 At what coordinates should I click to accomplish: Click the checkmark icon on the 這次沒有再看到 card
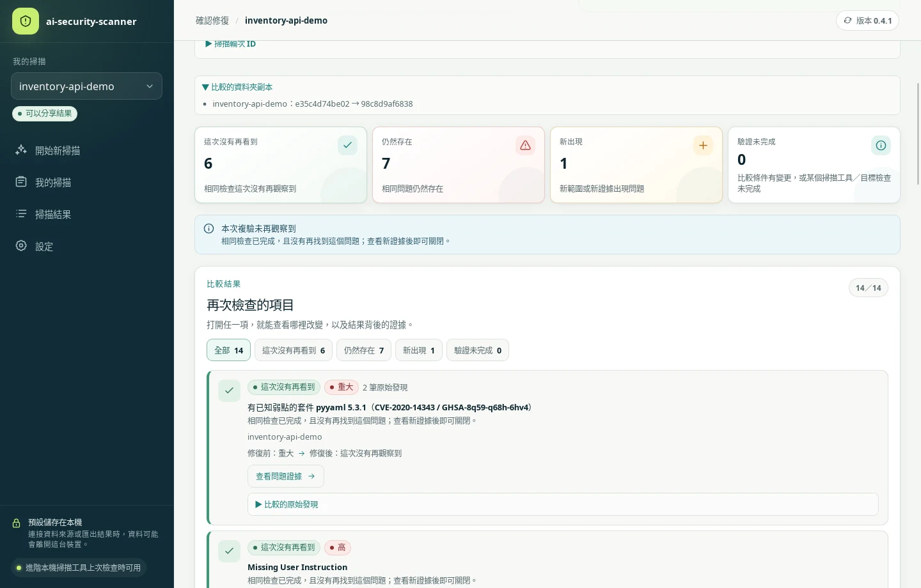click(x=347, y=145)
